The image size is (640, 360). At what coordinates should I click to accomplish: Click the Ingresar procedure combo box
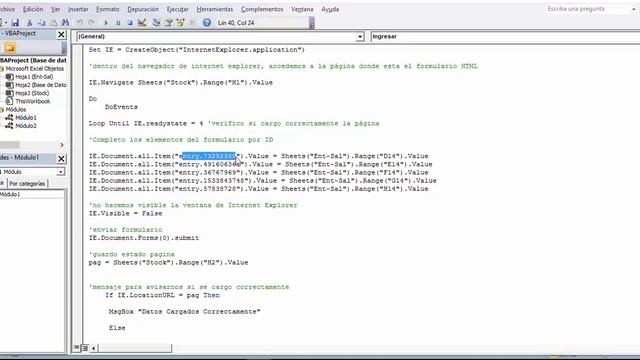pos(505,37)
